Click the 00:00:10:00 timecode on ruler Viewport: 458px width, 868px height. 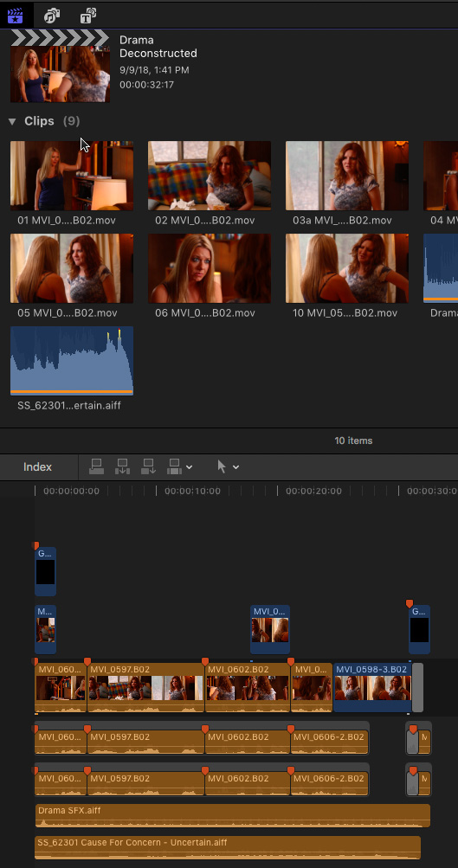coord(192,491)
